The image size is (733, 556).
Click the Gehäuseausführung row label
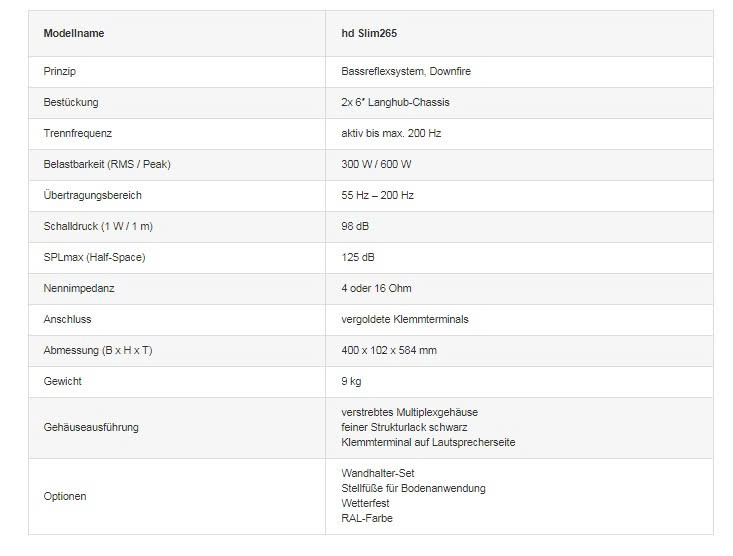point(91,427)
